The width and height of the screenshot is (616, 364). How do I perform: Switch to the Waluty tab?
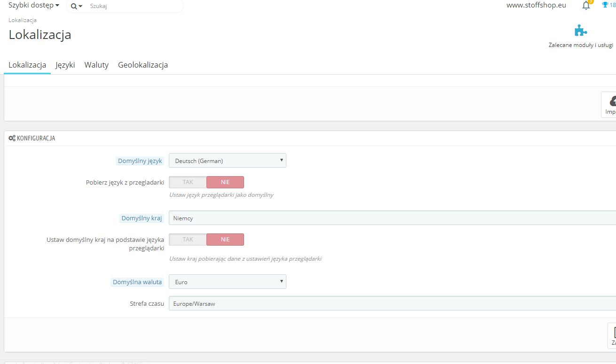point(96,65)
